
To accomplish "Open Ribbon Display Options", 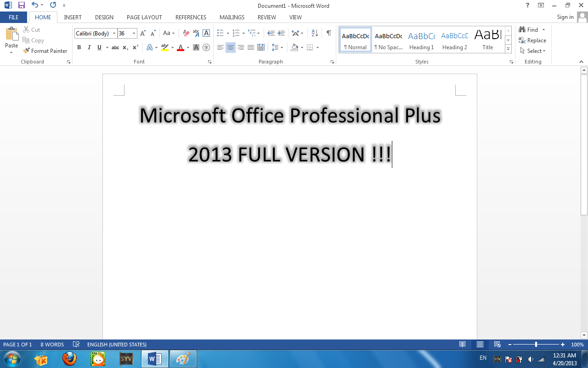I will pyautogui.click(x=541, y=5).
